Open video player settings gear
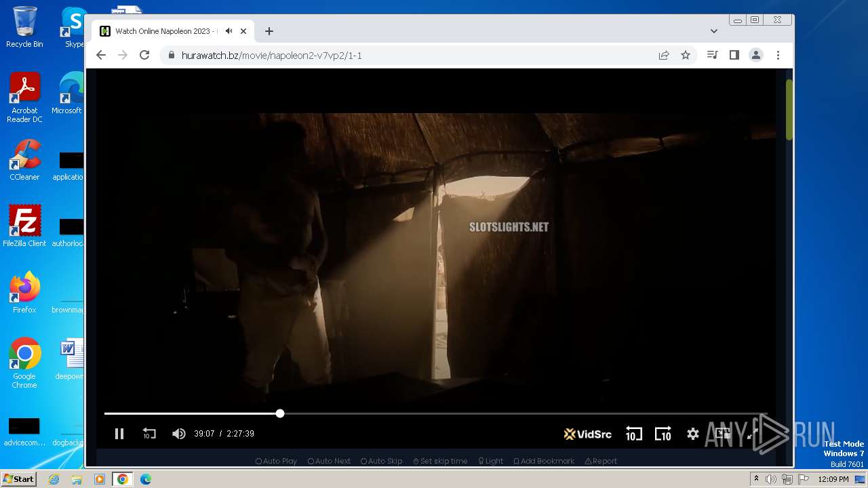 click(x=692, y=434)
